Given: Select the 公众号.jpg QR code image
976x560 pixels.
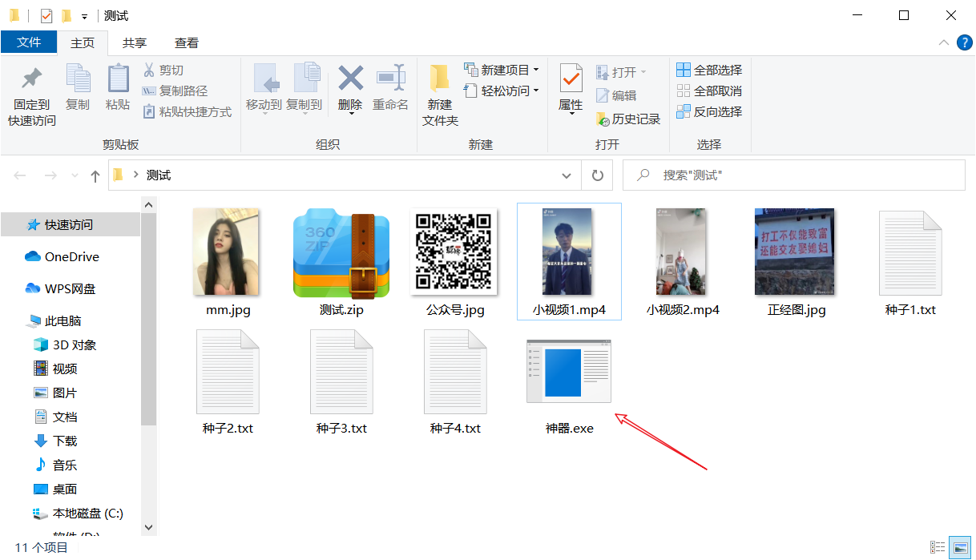Looking at the screenshot, I should [455, 252].
